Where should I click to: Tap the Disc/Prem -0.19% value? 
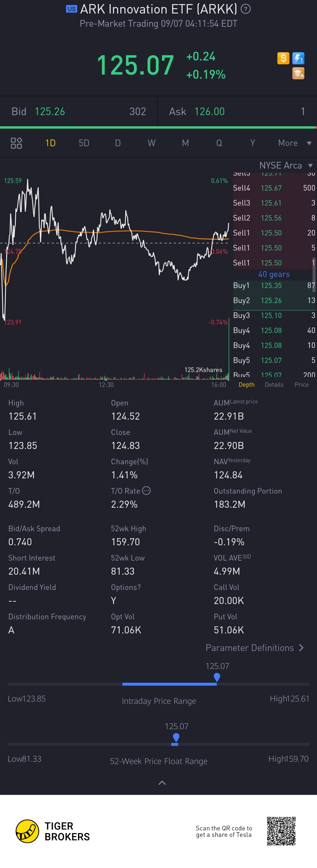[229, 542]
